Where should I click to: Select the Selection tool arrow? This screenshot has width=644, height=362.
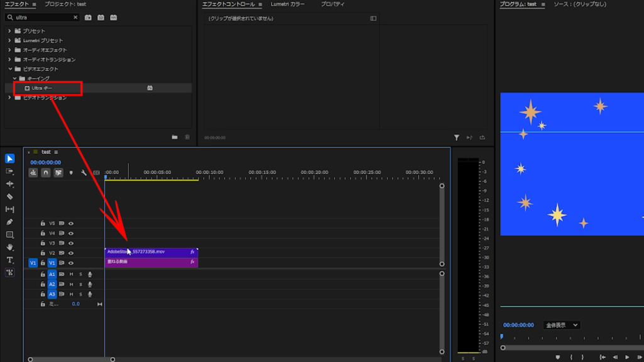point(10,158)
